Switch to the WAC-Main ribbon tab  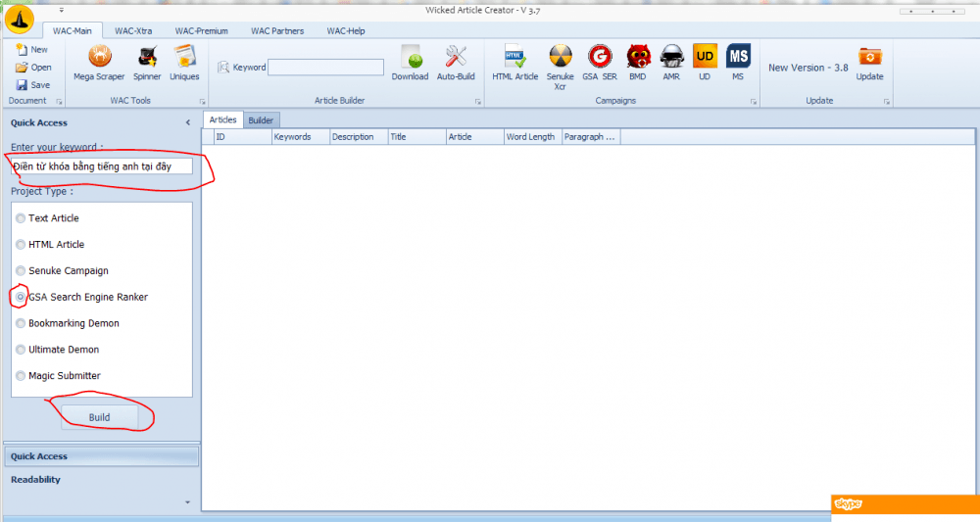[72, 30]
